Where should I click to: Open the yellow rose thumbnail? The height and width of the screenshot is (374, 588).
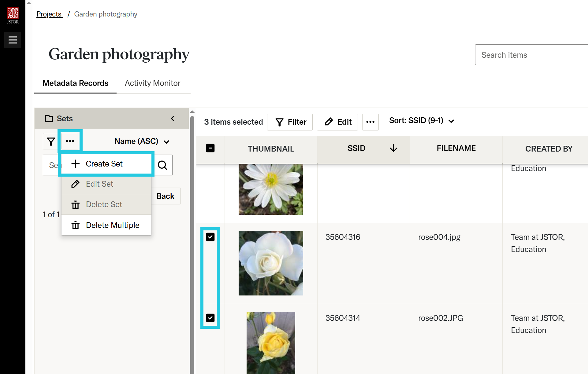coord(271,343)
